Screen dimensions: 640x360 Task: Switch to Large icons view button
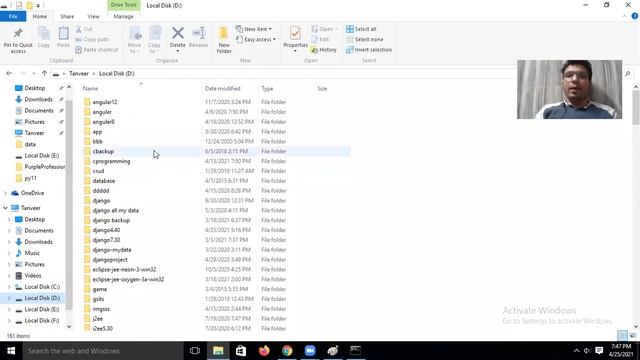[633, 336]
